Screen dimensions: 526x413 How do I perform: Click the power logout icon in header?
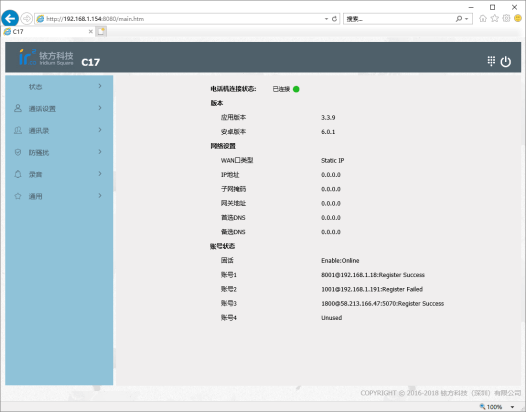click(x=506, y=62)
